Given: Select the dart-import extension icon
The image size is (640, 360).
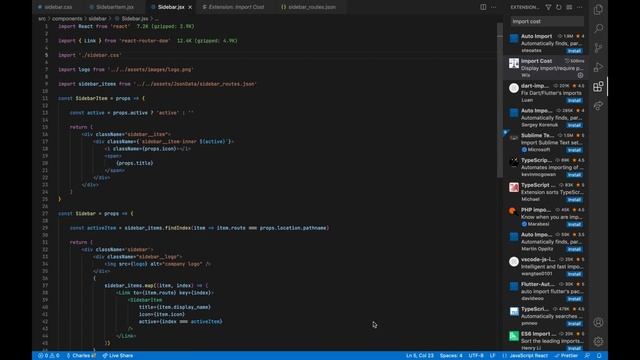Looking at the screenshot, I should (x=514, y=88).
